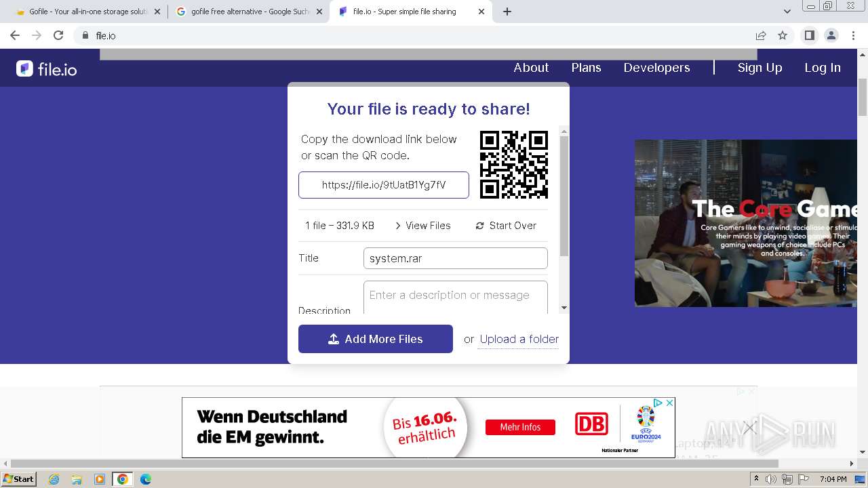Go back with the browser back arrow
Image resolution: width=868 pixels, height=488 pixels.
[15, 35]
